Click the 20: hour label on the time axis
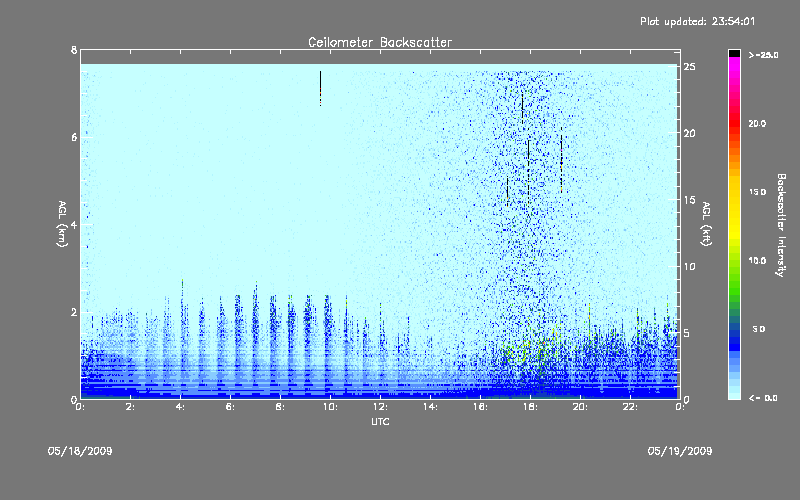 tap(580, 407)
